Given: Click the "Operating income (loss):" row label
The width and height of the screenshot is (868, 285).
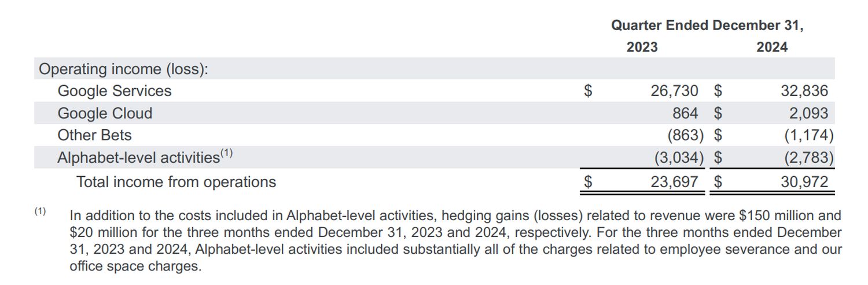Looking at the screenshot, I should pyautogui.click(x=123, y=69).
